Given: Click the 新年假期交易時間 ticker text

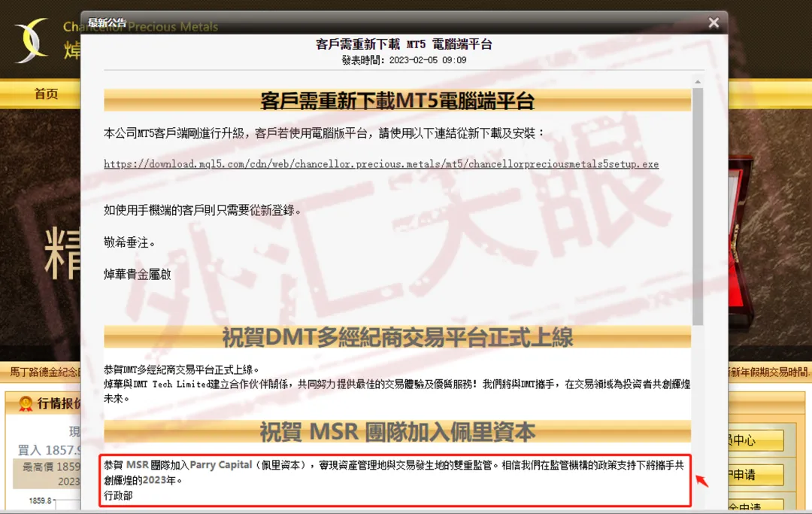Looking at the screenshot, I should pos(769,372).
